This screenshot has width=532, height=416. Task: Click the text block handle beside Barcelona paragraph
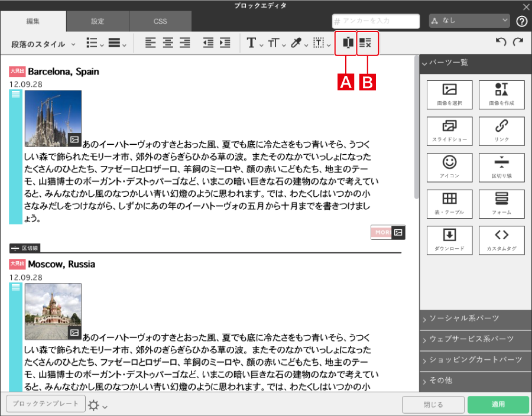coord(15,157)
